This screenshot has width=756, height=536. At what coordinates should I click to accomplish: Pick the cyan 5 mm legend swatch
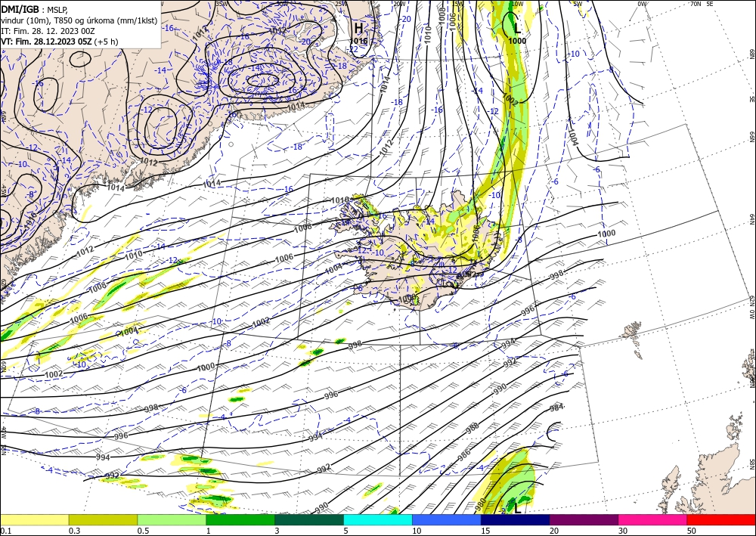point(378,519)
